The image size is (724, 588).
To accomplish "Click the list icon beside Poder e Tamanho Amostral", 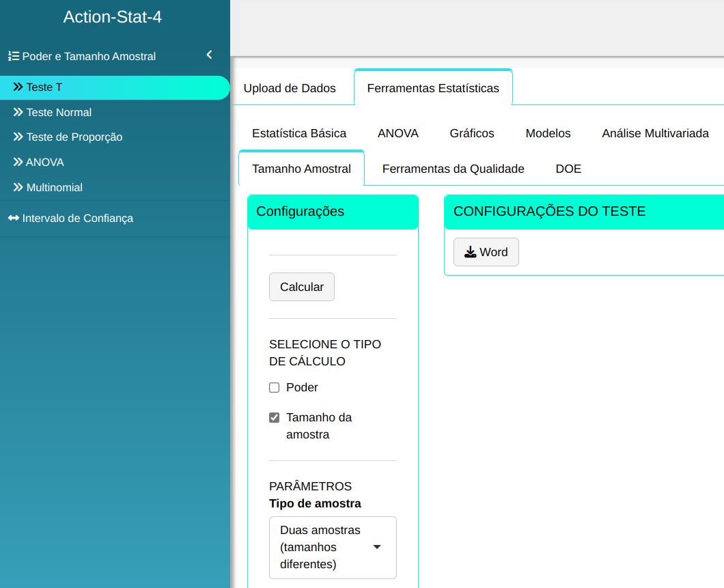I will coord(13,56).
